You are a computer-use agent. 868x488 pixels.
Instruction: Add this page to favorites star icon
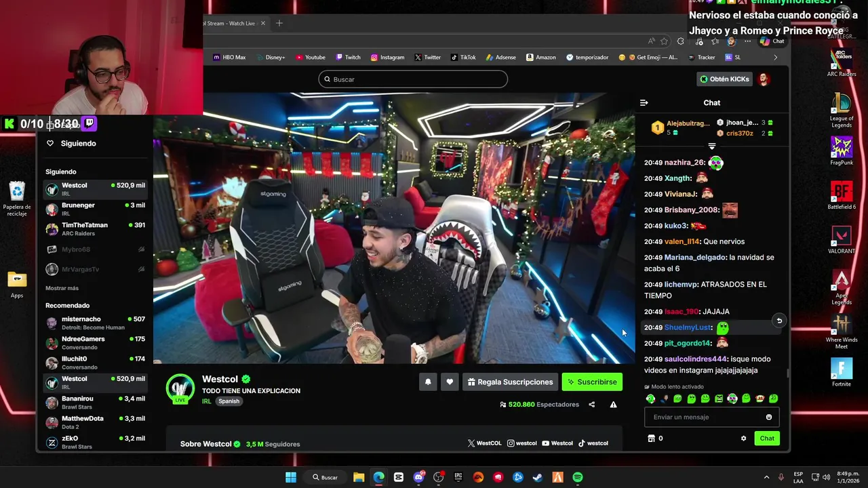pos(665,41)
